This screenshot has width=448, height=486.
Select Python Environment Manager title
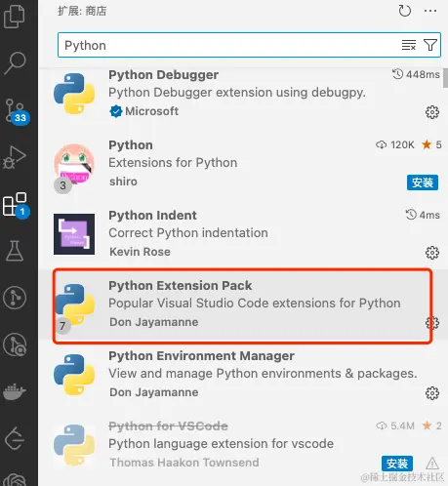(201, 356)
